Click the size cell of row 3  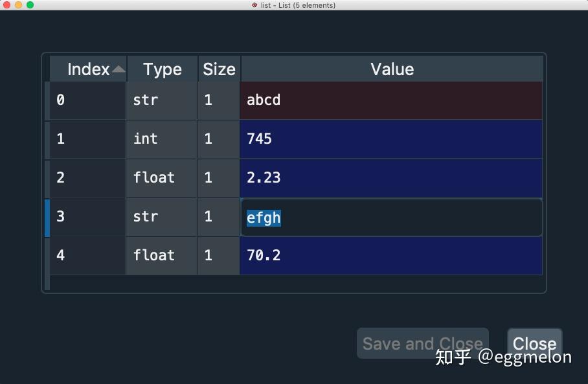[x=219, y=217]
